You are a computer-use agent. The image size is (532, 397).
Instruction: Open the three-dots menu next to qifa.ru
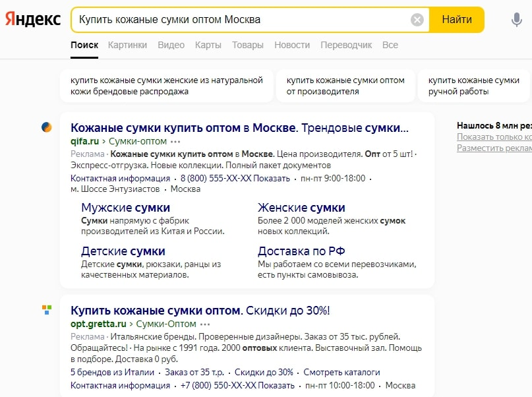click(x=175, y=142)
